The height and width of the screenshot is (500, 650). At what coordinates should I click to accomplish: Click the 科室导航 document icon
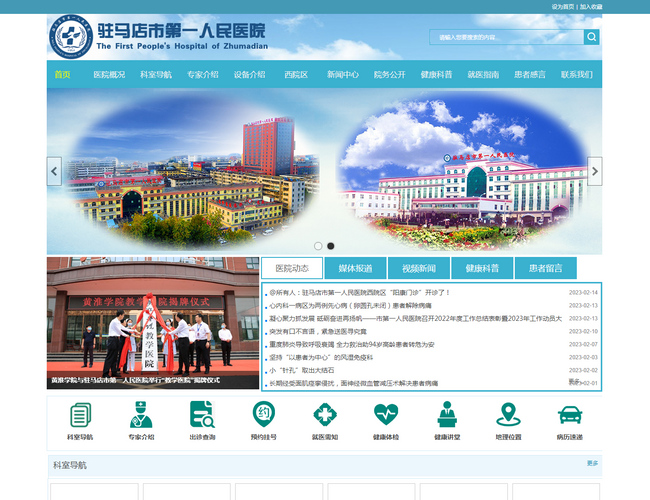point(80,415)
